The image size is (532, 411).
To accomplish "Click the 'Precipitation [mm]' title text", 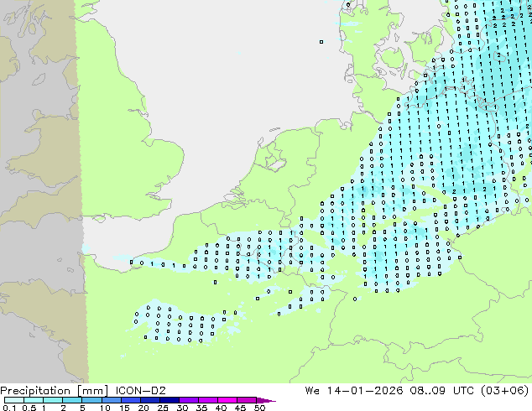I will [x=55, y=391].
